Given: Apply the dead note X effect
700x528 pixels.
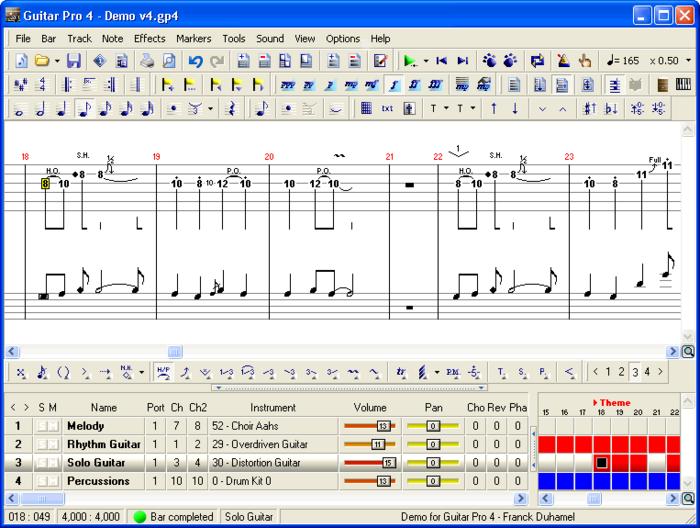Looking at the screenshot, I should [21, 371].
